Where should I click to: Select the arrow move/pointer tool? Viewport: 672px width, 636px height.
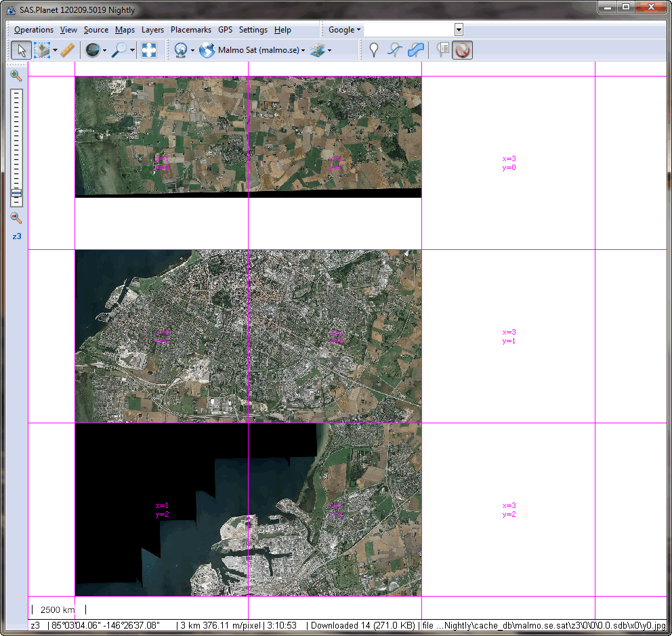coord(21,50)
